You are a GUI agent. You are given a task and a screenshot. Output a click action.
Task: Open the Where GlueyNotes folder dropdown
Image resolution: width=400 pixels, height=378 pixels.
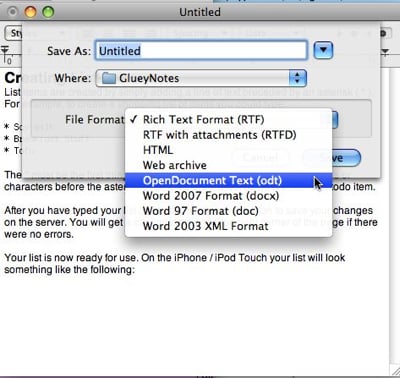201,78
